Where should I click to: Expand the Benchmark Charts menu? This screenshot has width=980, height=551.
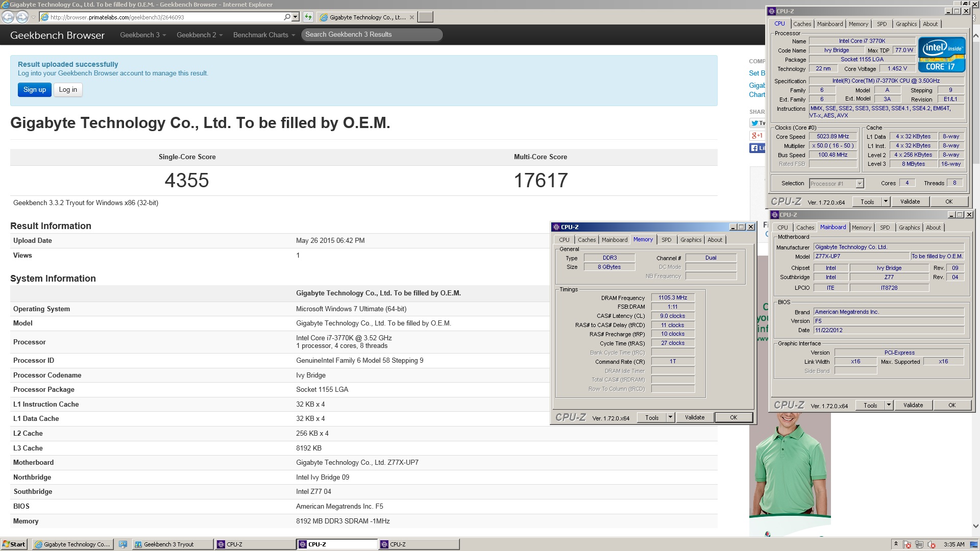(x=264, y=35)
